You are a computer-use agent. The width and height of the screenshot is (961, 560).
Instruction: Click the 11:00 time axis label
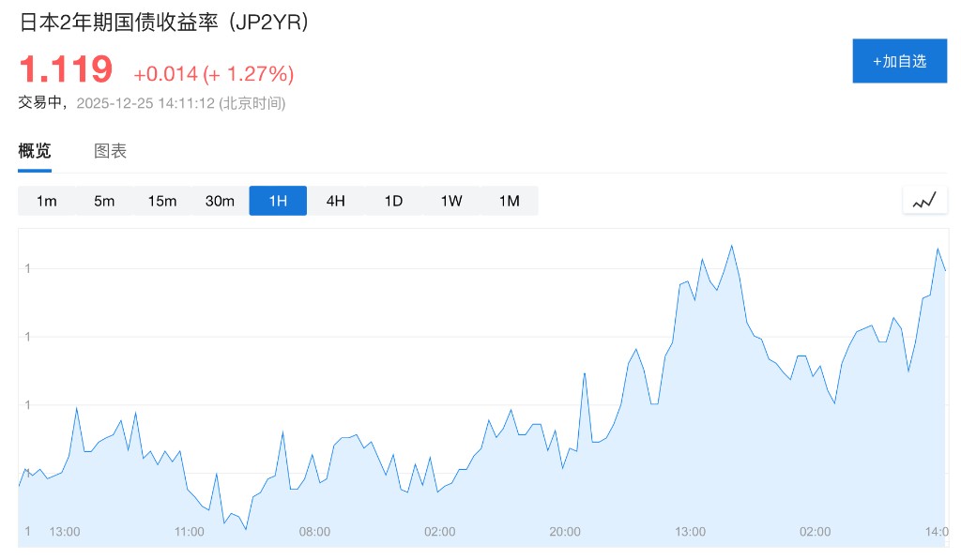[x=189, y=532]
